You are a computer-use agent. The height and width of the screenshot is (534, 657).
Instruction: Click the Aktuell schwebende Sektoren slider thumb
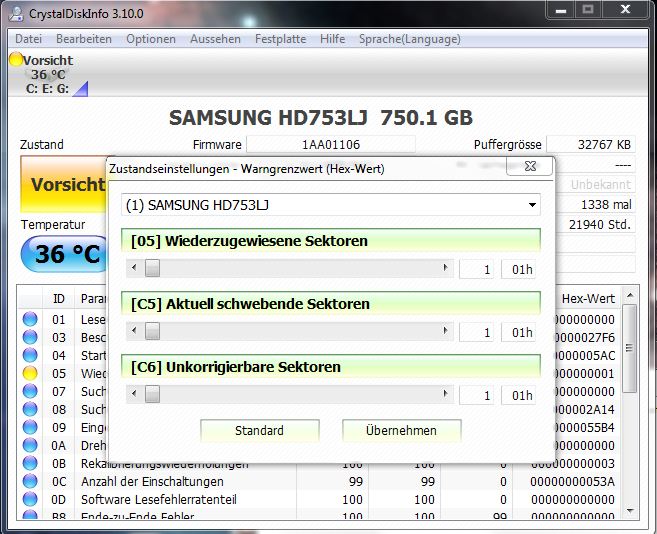click(x=152, y=331)
